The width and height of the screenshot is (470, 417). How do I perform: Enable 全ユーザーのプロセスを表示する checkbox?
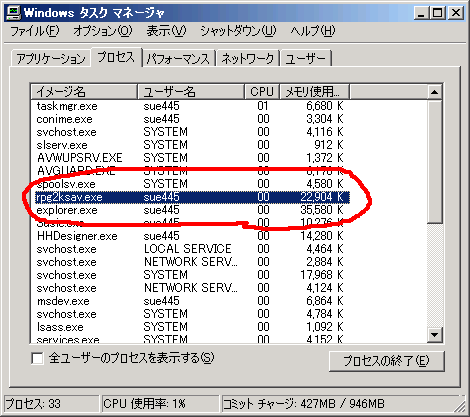(x=37, y=359)
